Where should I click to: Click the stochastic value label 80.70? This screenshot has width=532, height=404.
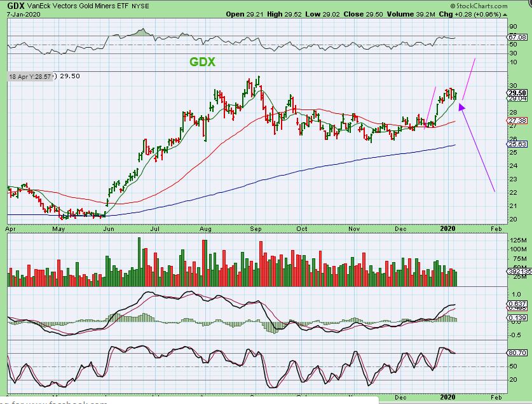click(517, 352)
